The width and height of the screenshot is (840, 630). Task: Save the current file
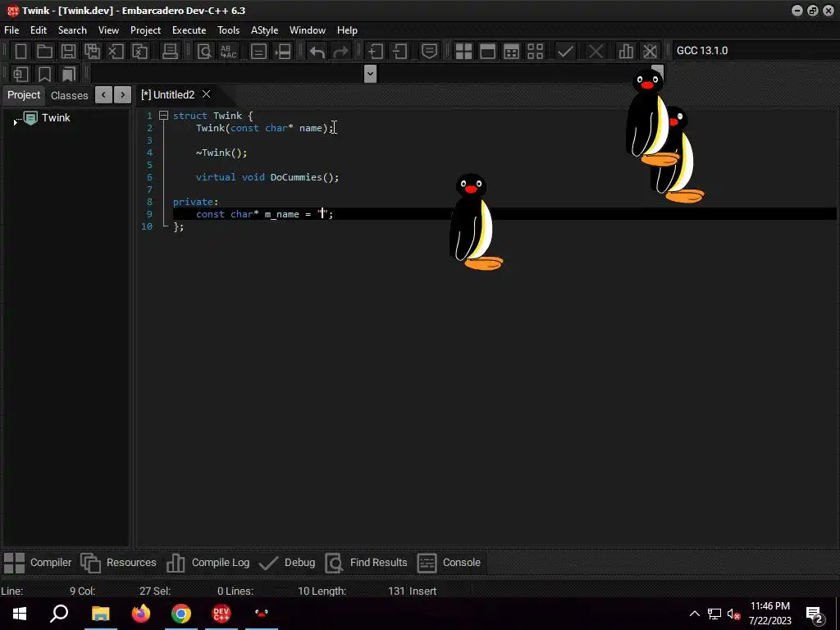tap(68, 52)
